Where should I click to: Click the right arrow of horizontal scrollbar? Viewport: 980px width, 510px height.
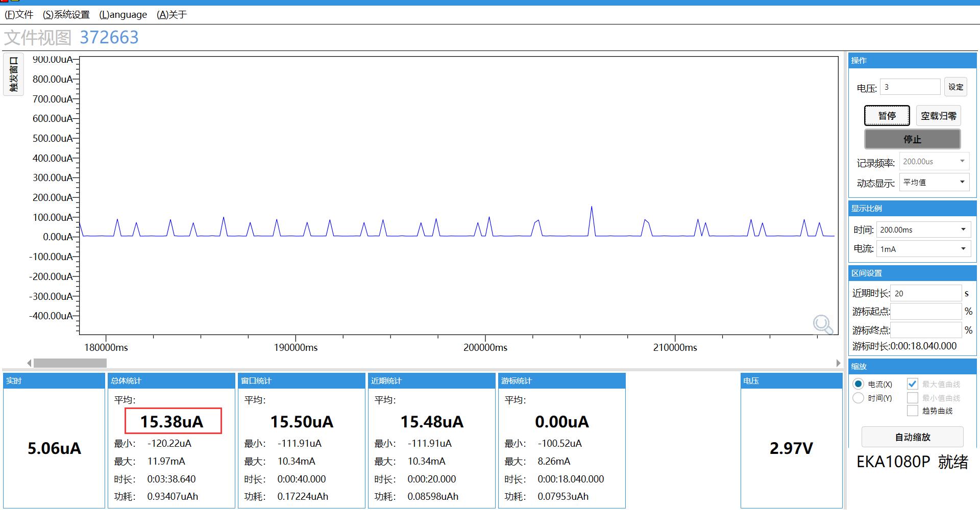(838, 363)
